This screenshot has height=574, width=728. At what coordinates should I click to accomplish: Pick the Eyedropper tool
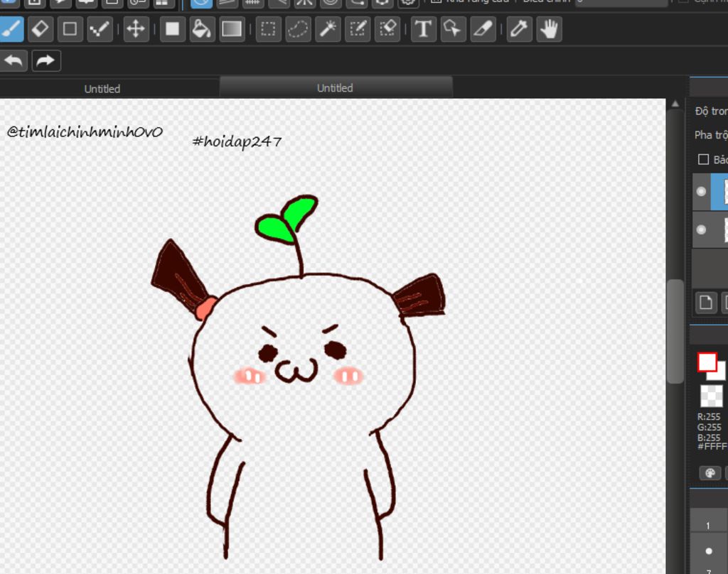519,29
